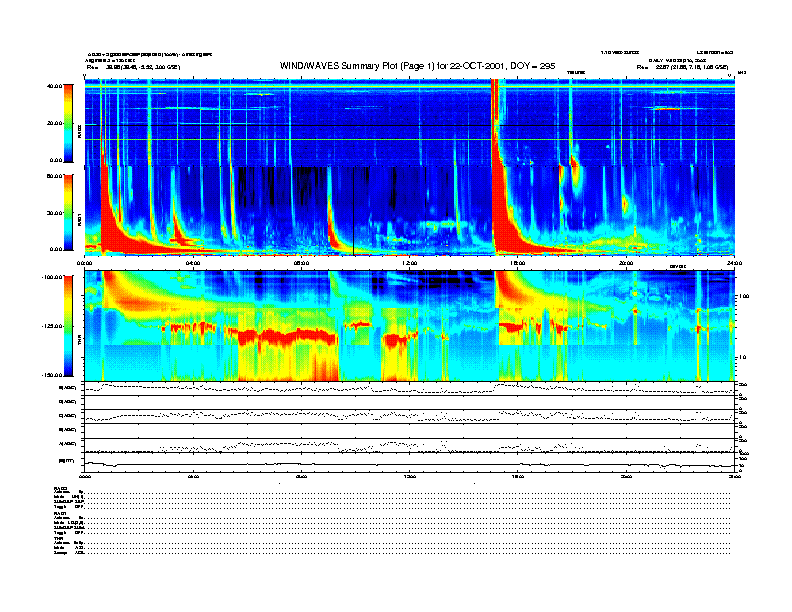The height and width of the screenshot is (612, 792).
Task: Click the 00:00 tick below the RAD1 spectrogram
Action: pyautogui.click(x=84, y=263)
